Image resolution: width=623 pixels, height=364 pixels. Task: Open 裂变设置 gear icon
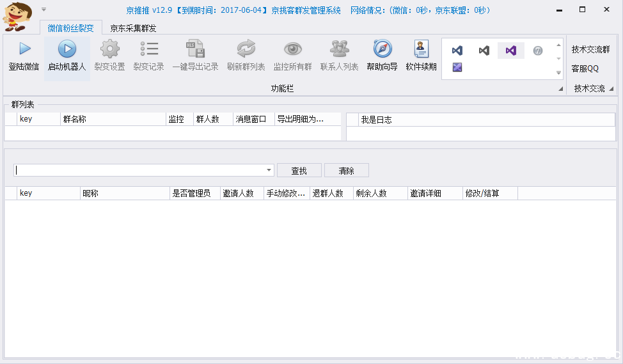109,49
